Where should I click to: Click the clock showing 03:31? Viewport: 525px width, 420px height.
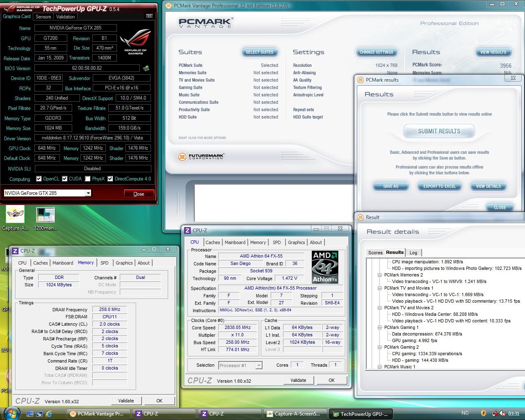(514, 413)
